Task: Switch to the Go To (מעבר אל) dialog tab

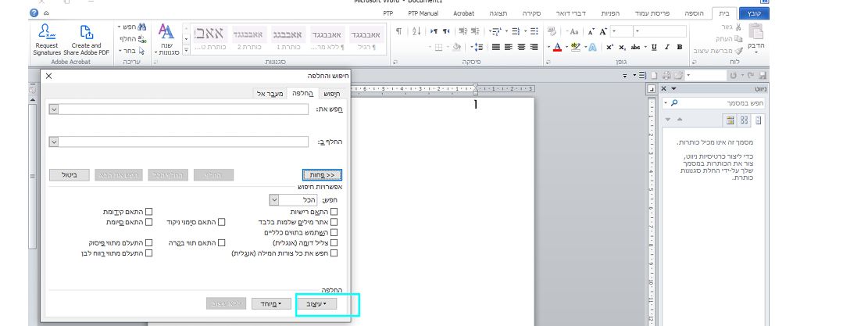Action: coord(270,94)
